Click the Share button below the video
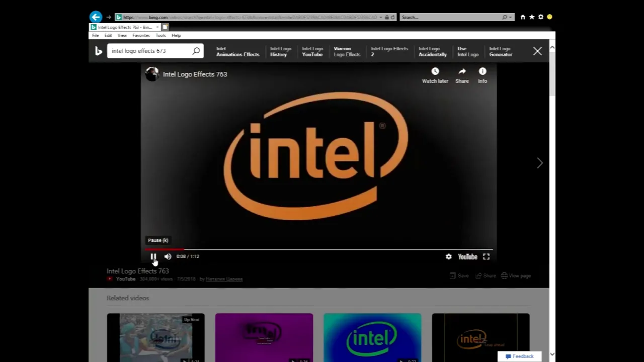Image resolution: width=644 pixels, height=362 pixels. 486,276
